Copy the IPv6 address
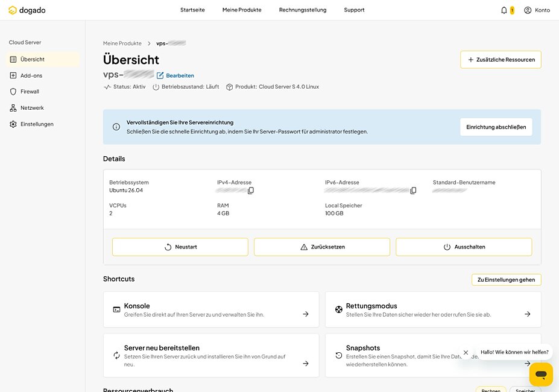The image size is (559, 392). click(x=413, y=191)
